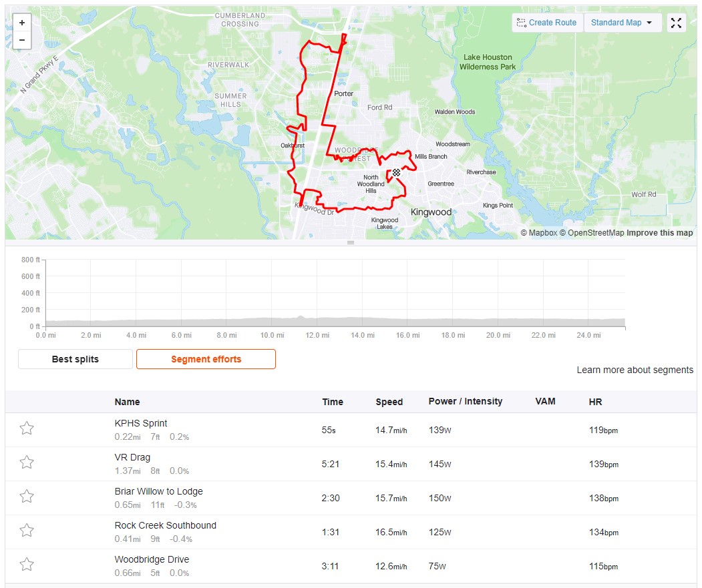The height and width of the screenshot is (588, 702).
Task: Star the Briar Willow to Lodge segment
Action: (27, 497)
